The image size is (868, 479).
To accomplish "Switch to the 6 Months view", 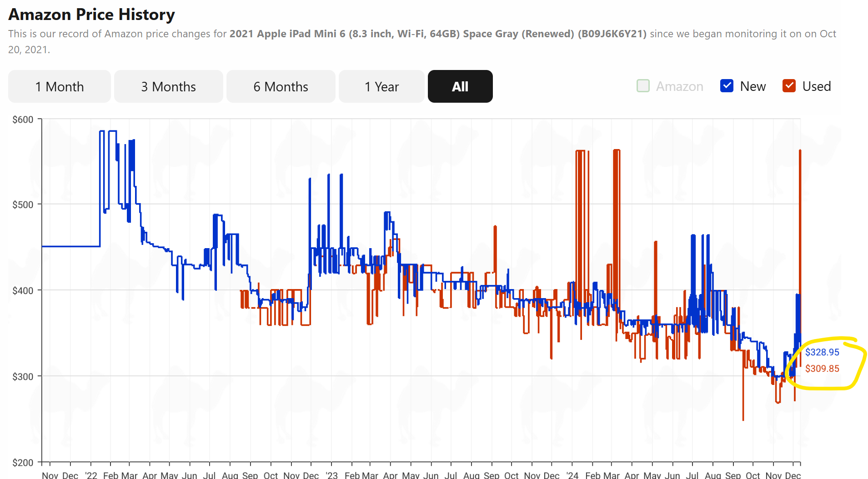I will click(281, 86).
